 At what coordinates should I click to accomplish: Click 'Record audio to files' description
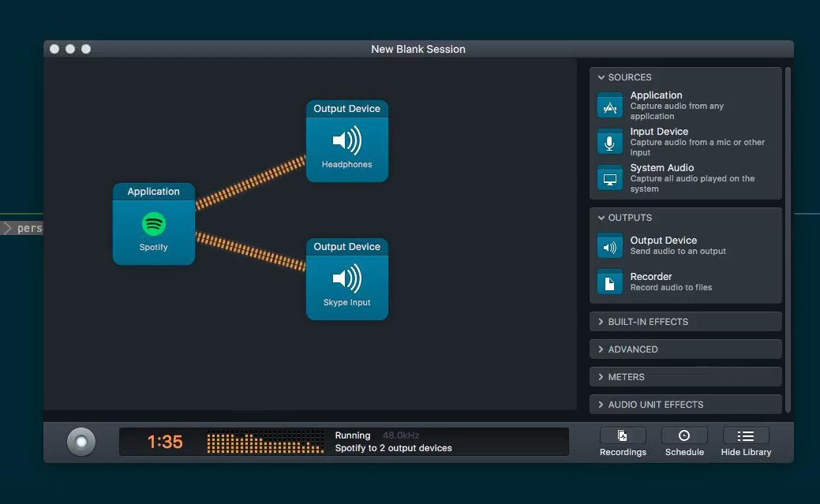pyautogui.click(x=671, y=288)
